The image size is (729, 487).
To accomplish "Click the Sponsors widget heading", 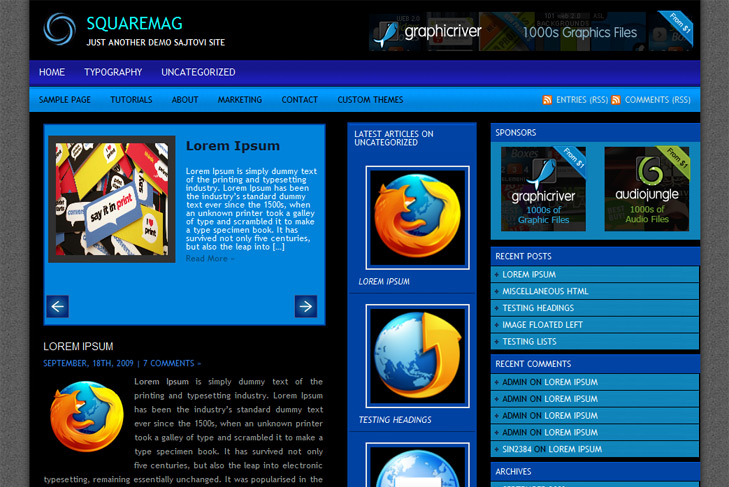I will point(516,133).
